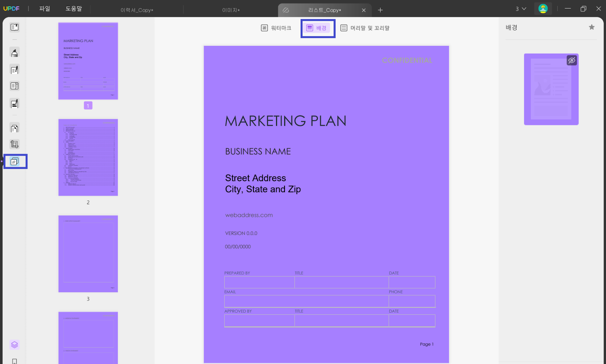Screen dimensions: 606x364
Task: Open the user account avatar
Action: tap(543, 9)
